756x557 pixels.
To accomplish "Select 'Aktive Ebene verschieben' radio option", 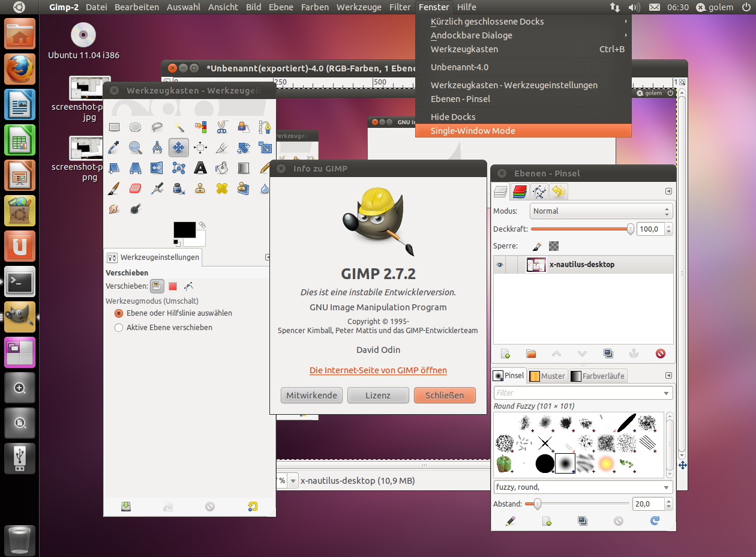I will 119,328.
